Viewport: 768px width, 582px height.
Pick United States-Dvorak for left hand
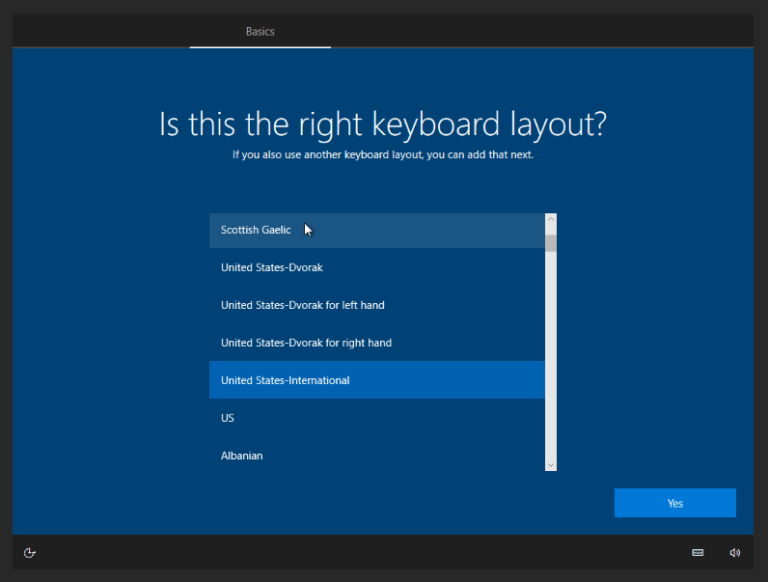point(302,305)
